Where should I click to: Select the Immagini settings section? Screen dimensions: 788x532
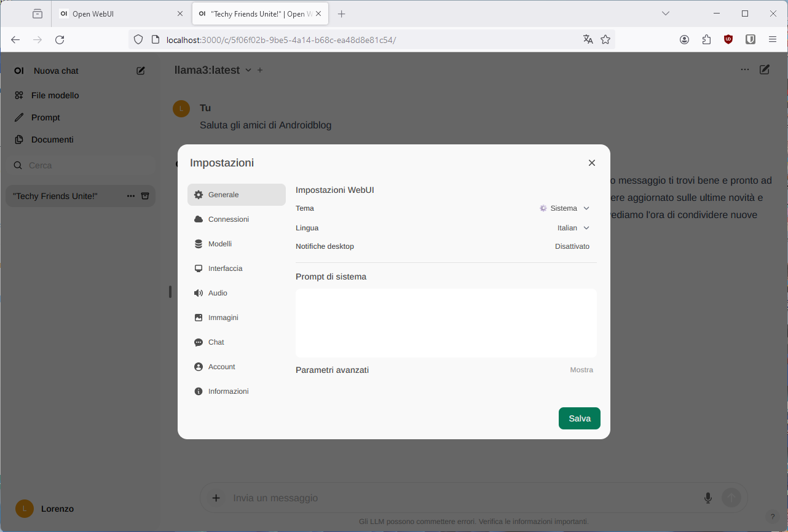pyautogui.click(x=223, y=318)
